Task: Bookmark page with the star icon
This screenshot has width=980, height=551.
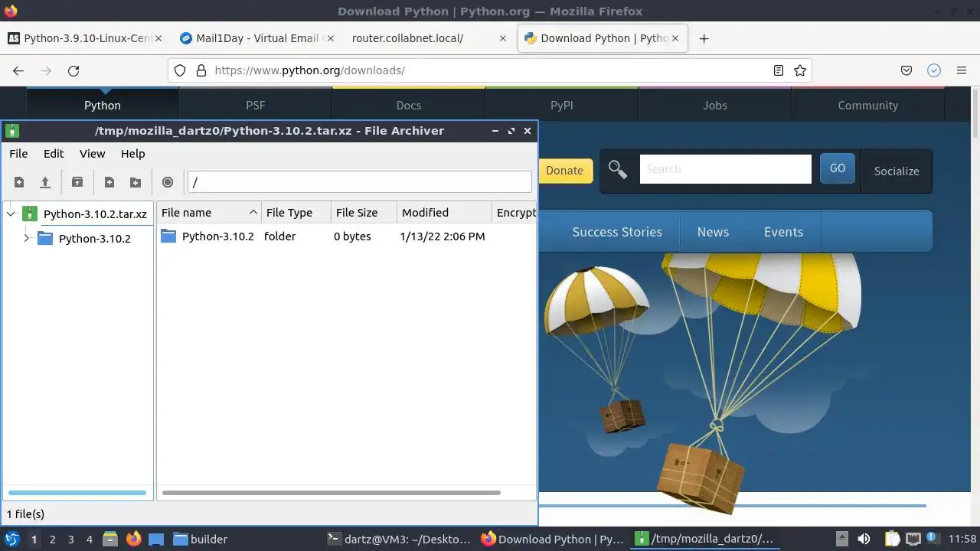Action: pyautogui.click(x=800, y=70)
